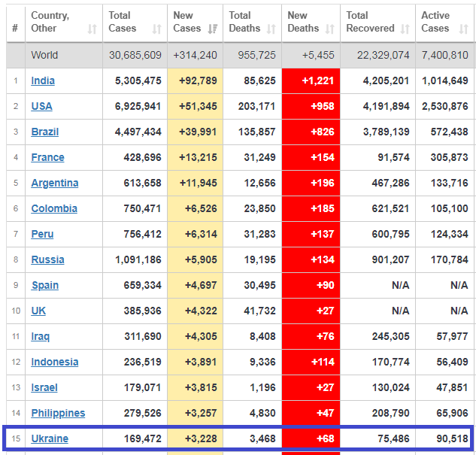Sort by Total Recovered arrow icon
476x455 pixels.
405,29
